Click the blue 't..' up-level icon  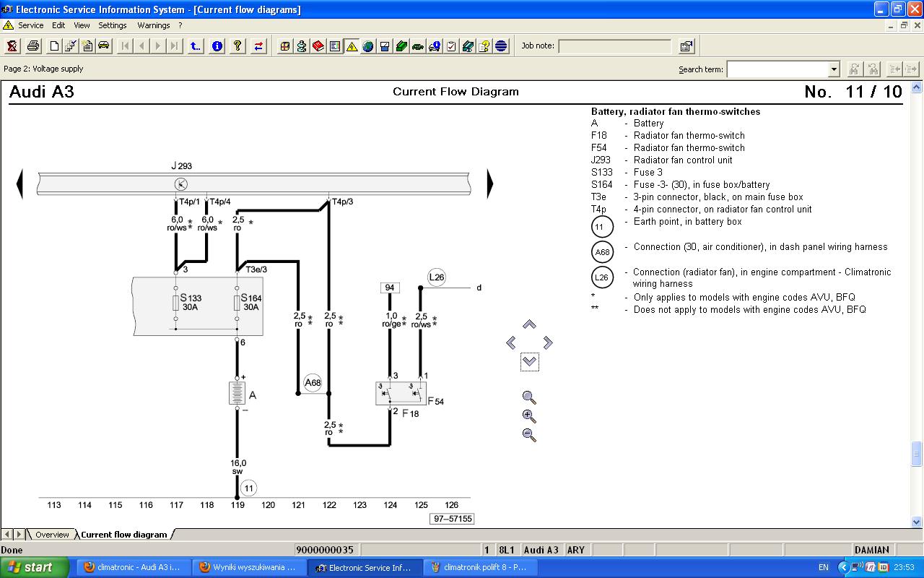click(x=196, y=46)
